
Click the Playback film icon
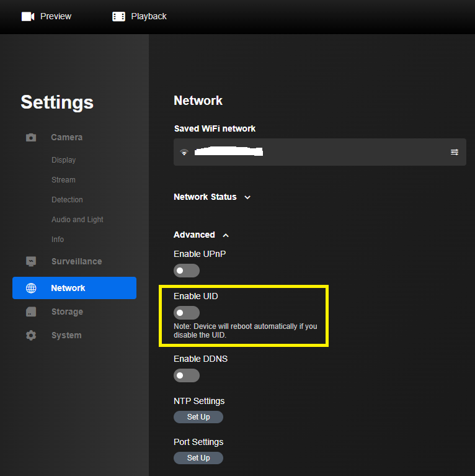pyautogui.click(x=118, y=16)
